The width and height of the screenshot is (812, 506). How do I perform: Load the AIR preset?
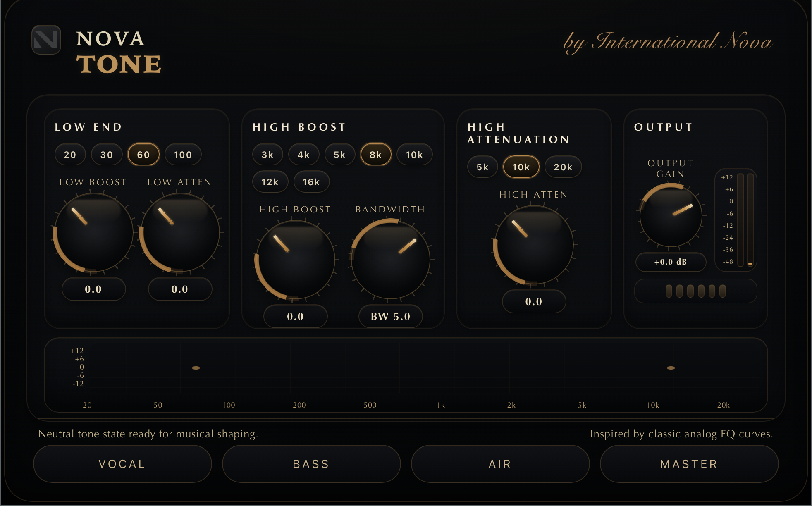coord(500,464)
